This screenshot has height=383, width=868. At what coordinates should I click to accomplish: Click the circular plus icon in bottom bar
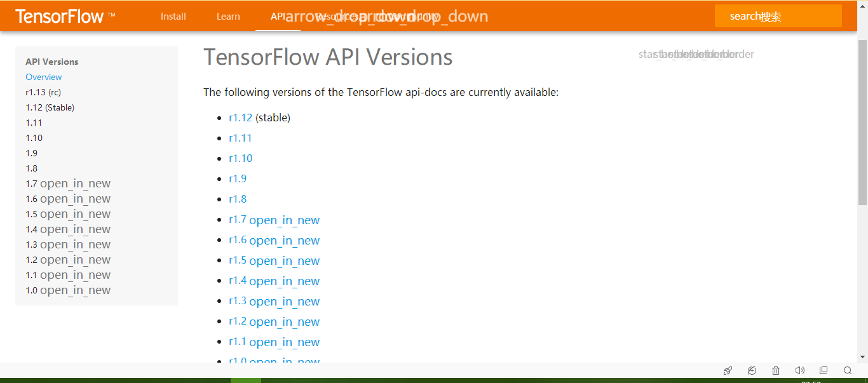[x=752, y=370]
